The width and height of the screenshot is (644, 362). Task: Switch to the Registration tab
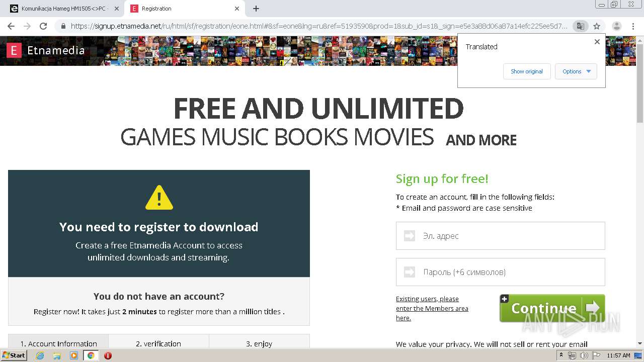click(185, 9)
